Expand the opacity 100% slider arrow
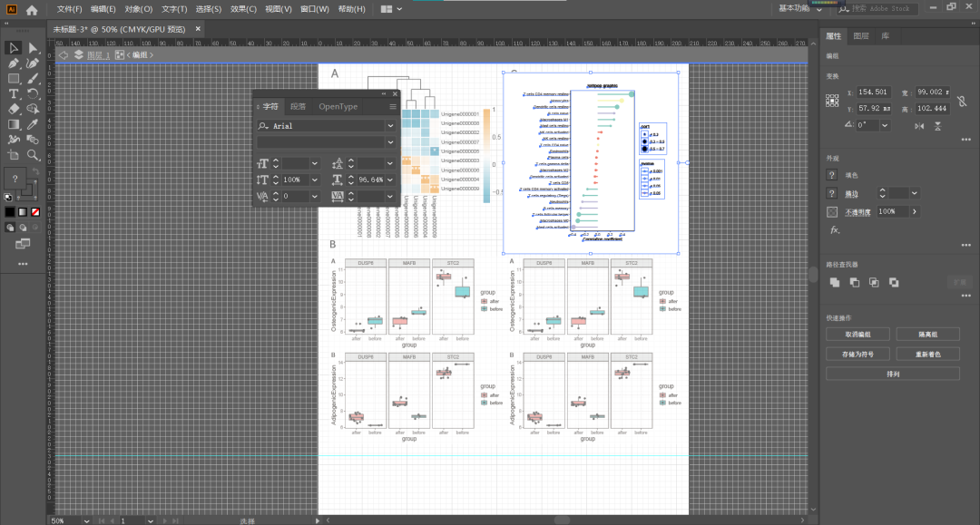Screen dimensions: 980x525 click(915, 211)
